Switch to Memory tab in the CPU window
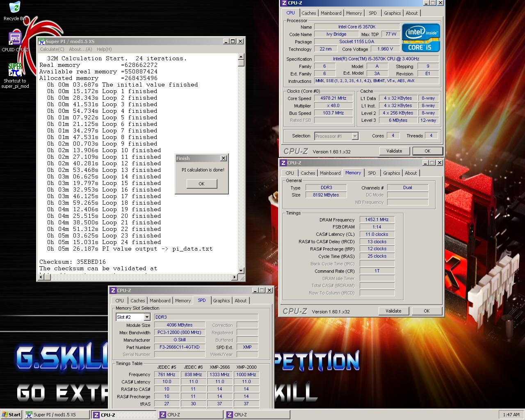Image resolution: width=525 pixels, height=420 pixels. [x=354, y=13]
